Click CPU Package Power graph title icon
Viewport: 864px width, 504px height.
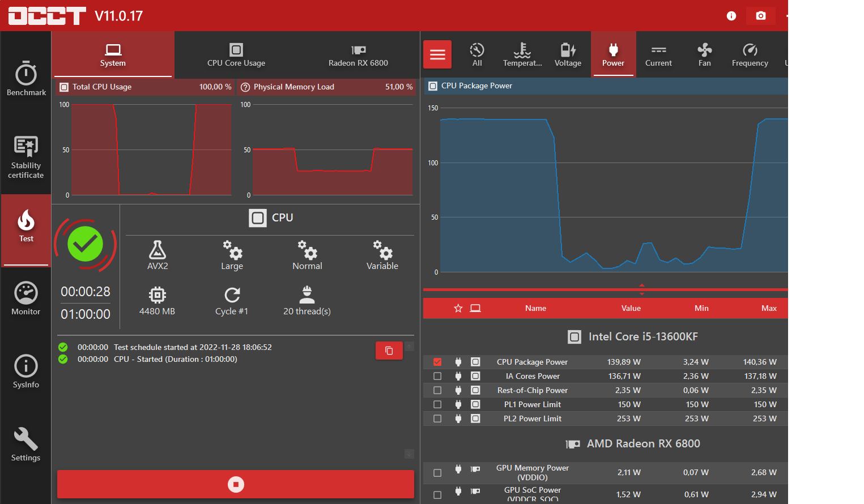(433, 86)
